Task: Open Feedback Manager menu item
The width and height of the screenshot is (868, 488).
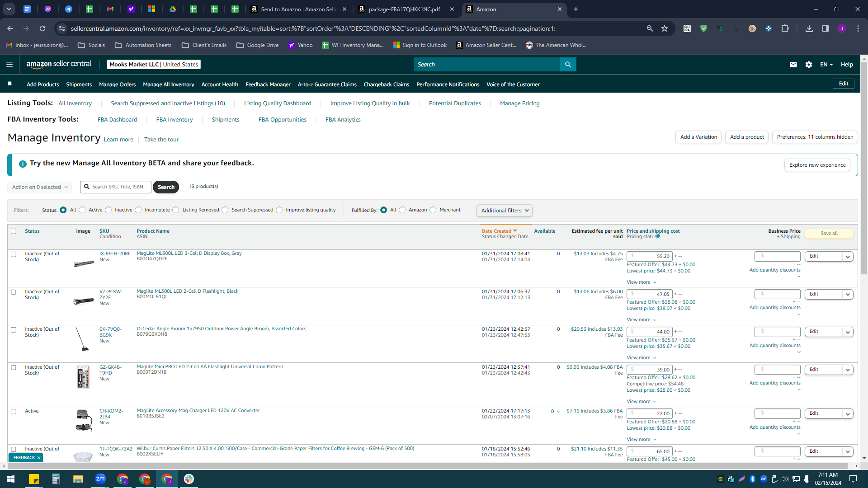Action: tap(268, 84)
